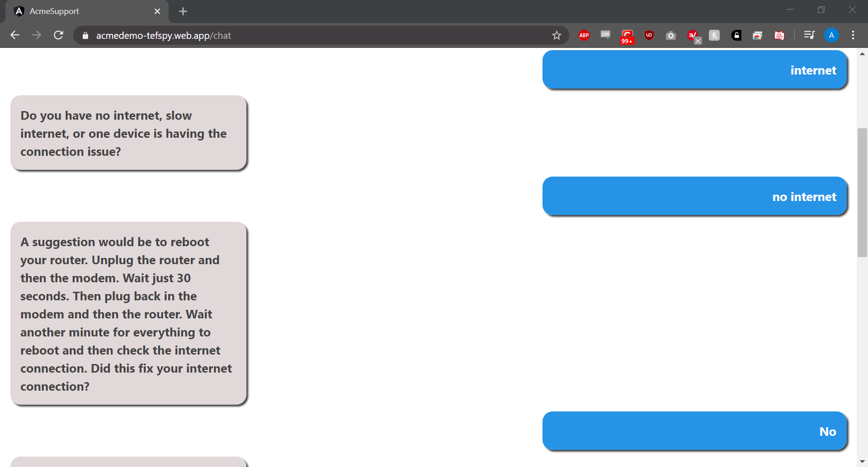Click the router reboot suggestion message
This screenshot has width=868, height=467.
[x=128, y=313]
